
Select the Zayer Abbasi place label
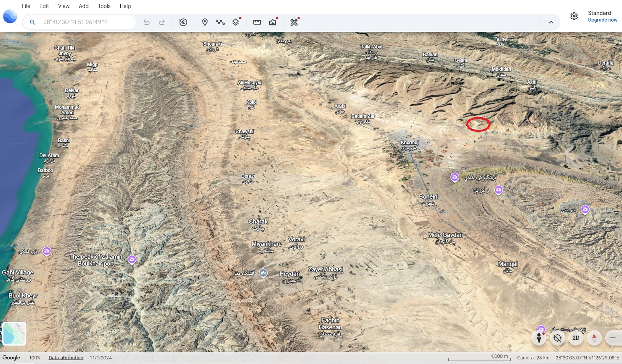coord(325,273)
